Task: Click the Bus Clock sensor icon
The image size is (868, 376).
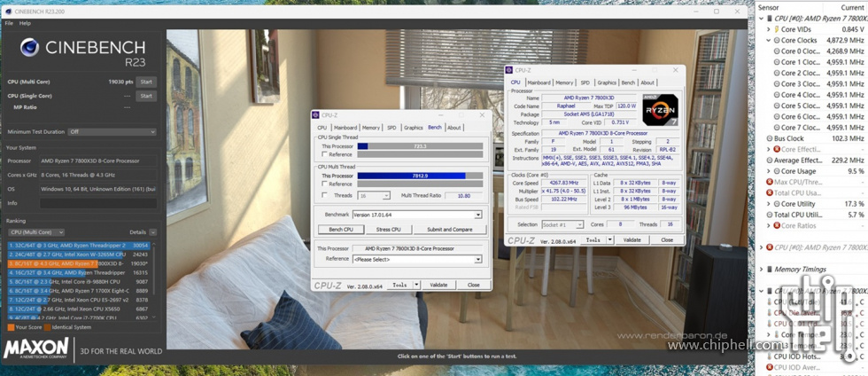Action: click(x=770, y=138)
